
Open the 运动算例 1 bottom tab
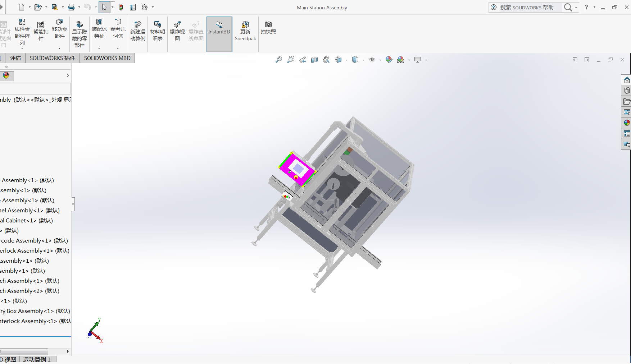37,360
